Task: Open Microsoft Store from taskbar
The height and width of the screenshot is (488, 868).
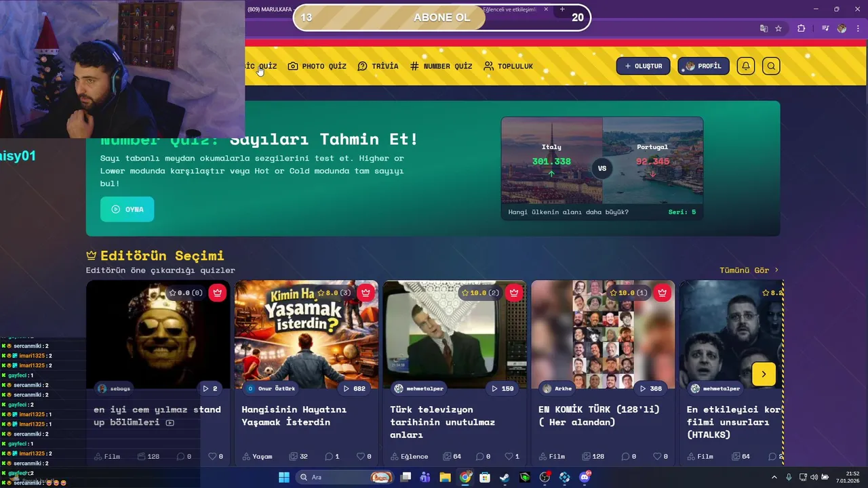Action: (x=485, y=477)
